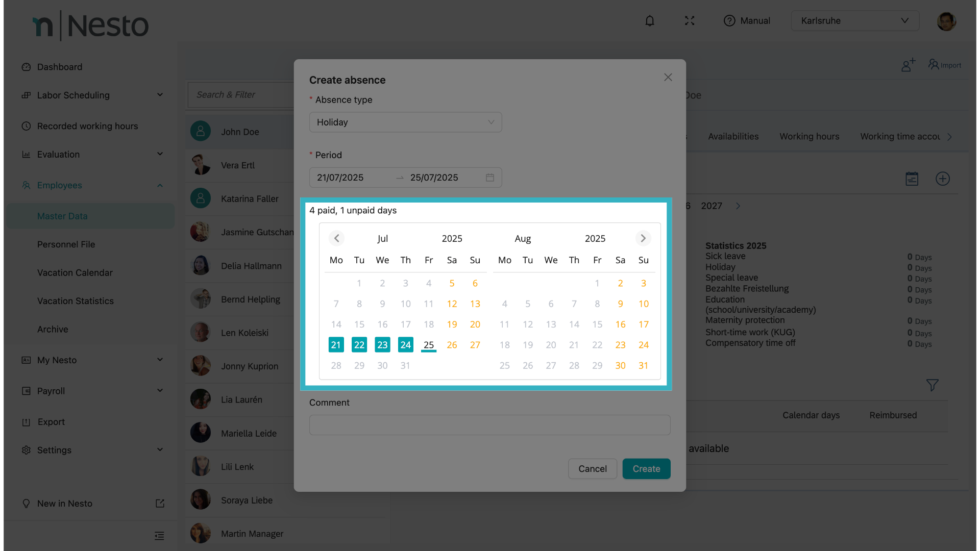Toggle fullscreen mode icon
The image size is (980, 551).
tap(690, 21)
